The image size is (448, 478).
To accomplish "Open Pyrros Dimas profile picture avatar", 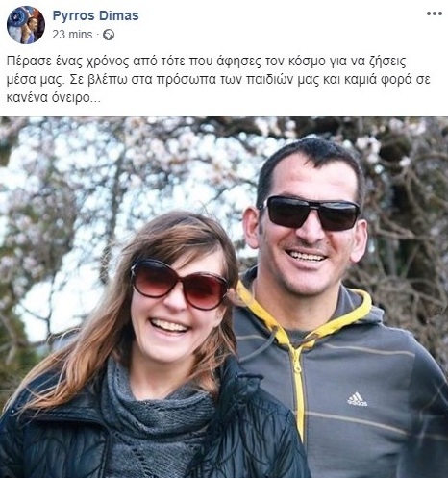I will (x=26, y=25).
